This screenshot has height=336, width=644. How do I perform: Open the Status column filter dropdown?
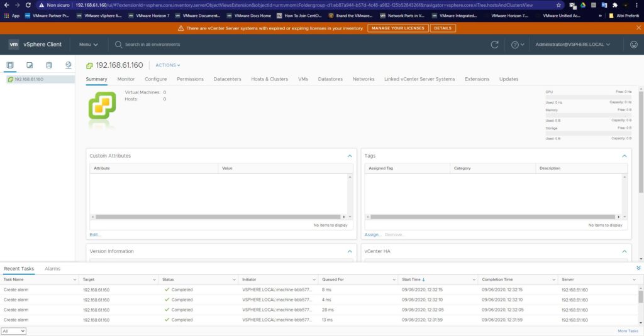[234, 280]
